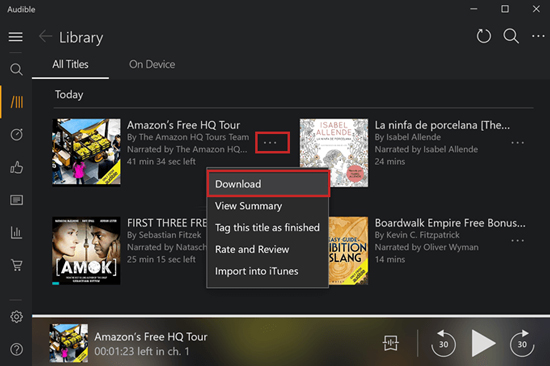Screen dimensions: 550x366
Task: Click La ninfa de porcelana cover thumbnail
Action: (334, 153)
